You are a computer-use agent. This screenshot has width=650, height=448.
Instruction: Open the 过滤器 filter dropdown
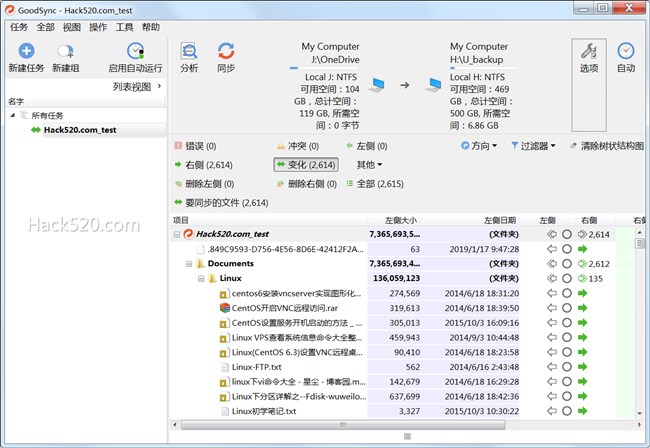[x=533, y=145]
